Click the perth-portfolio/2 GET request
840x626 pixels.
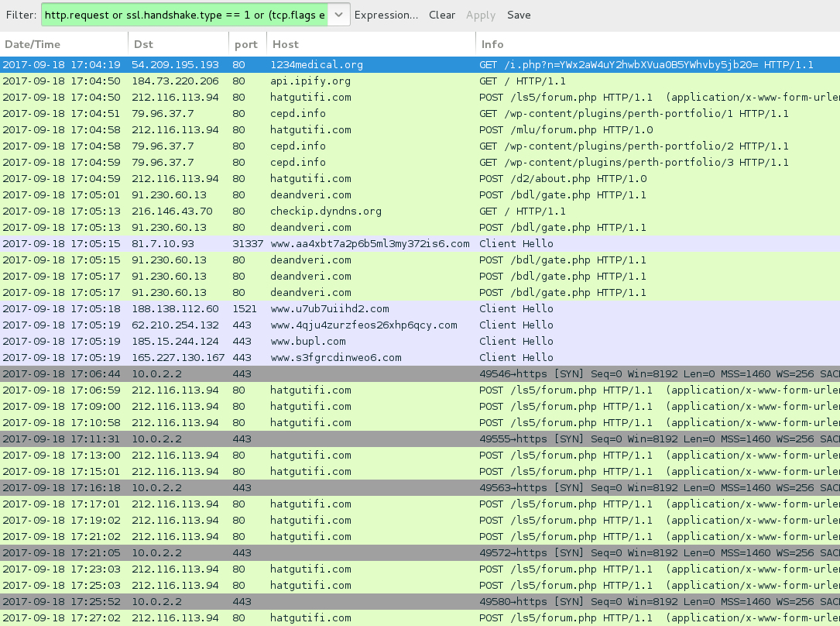click(420, 146)
